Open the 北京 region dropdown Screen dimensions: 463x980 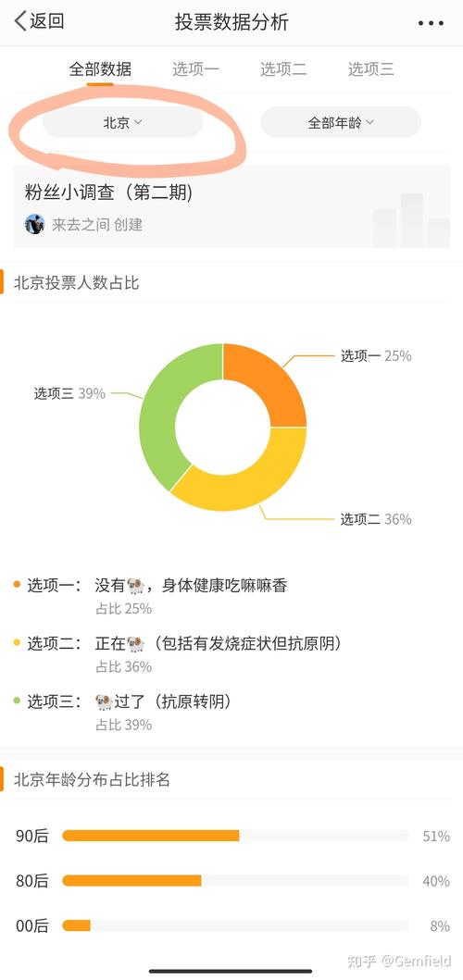(x=122, y=122)
